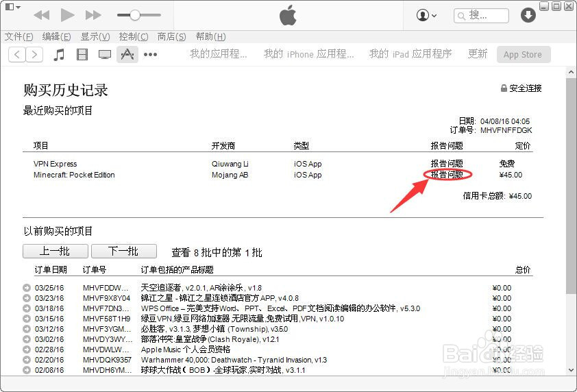Switch to the TV shows monitor icon
Viewport: 577px width, 392px height.
pos(105,54)
